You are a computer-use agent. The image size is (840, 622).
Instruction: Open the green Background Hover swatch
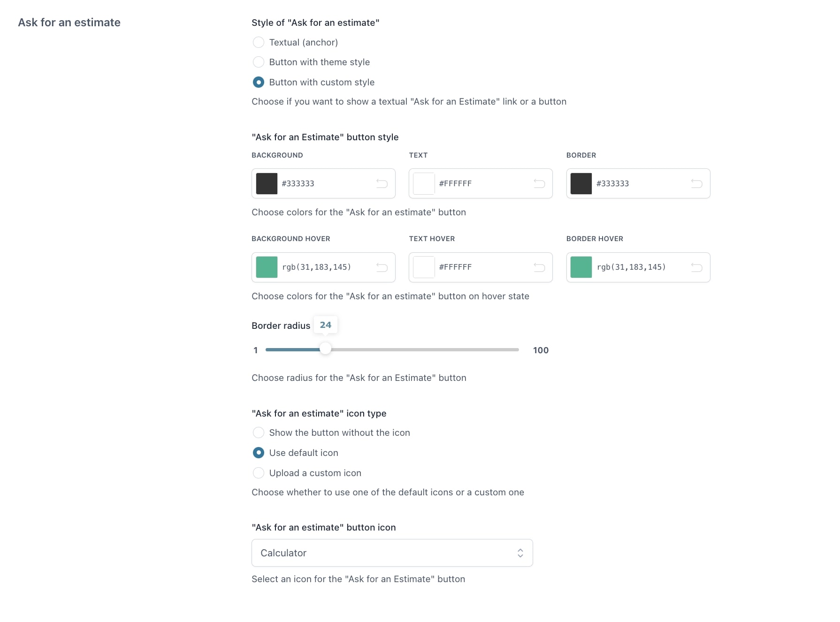tap(267, 267)
